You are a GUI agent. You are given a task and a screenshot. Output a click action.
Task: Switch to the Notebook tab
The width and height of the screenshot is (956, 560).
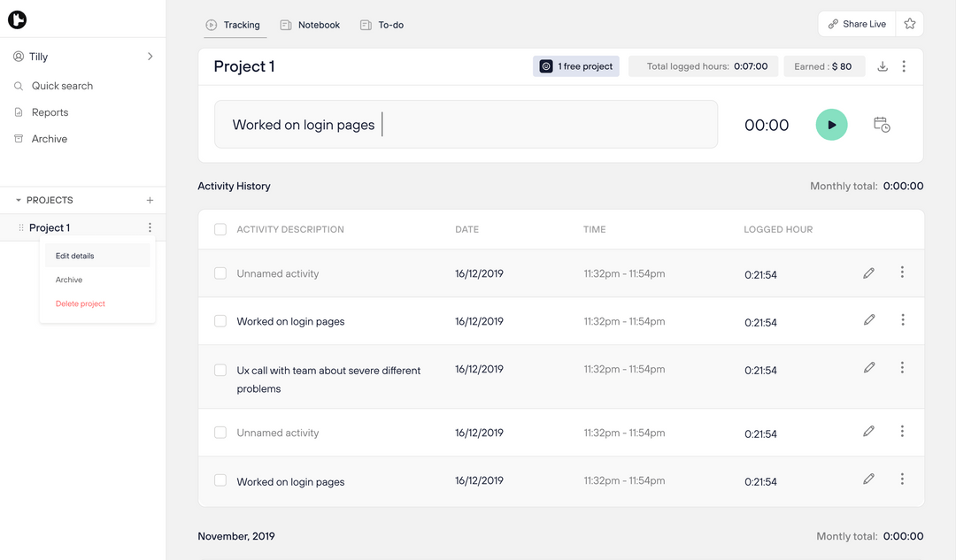click(x=310, y=25)
